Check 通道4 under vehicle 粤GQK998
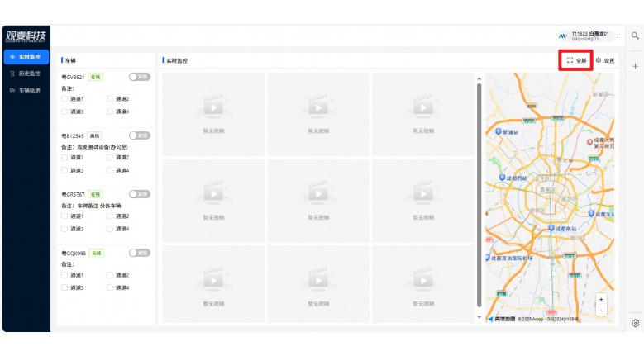The image size is (644, 356). point(110,288)
